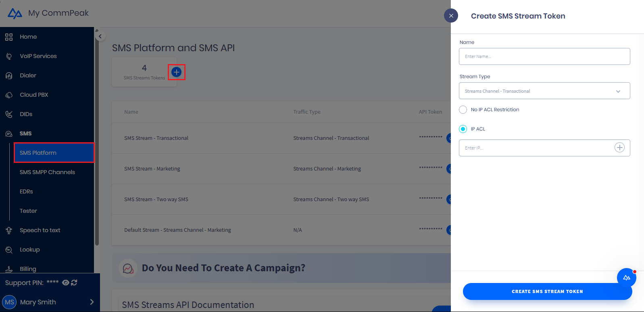The width and height of the screenshot is (644, 312).
Task: Select SMS Platform submenu item
Action: (54, 153)
